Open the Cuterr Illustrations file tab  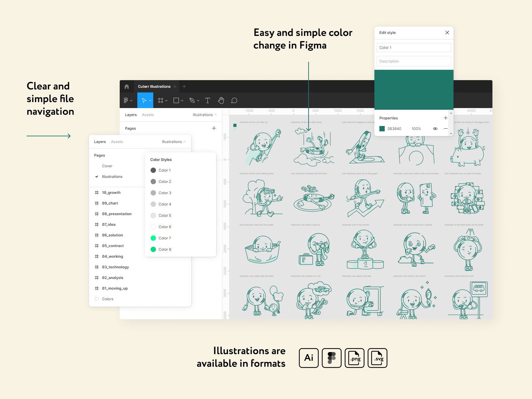[x=154, y=86]
